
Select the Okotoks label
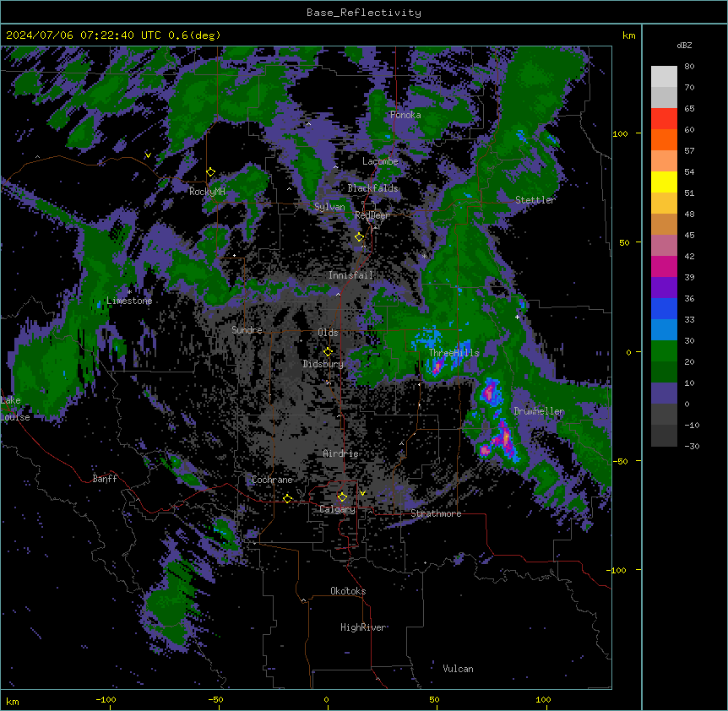coord(348,591)
